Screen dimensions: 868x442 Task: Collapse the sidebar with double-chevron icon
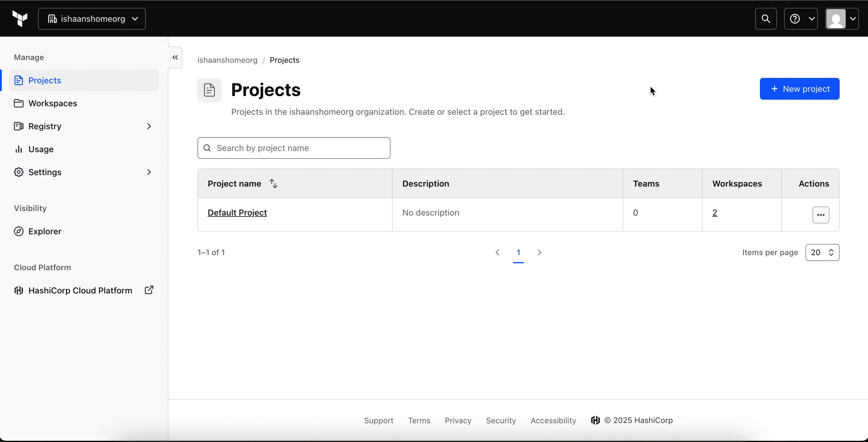tap(175, 57)
